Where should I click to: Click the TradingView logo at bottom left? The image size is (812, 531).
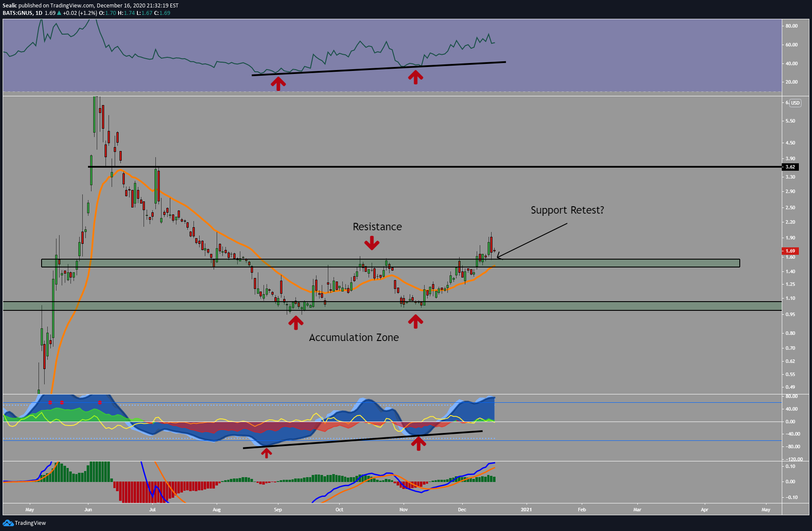[24, 523]
